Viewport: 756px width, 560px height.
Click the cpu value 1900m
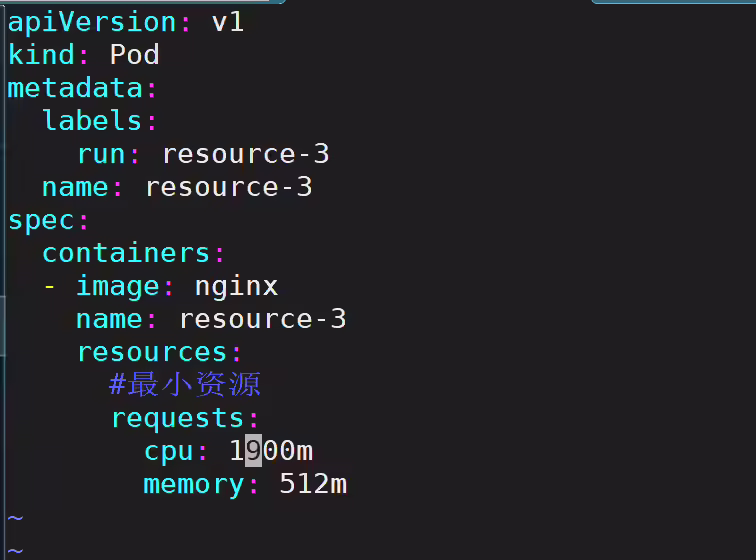pyautogui.click(x=271, y=451)
